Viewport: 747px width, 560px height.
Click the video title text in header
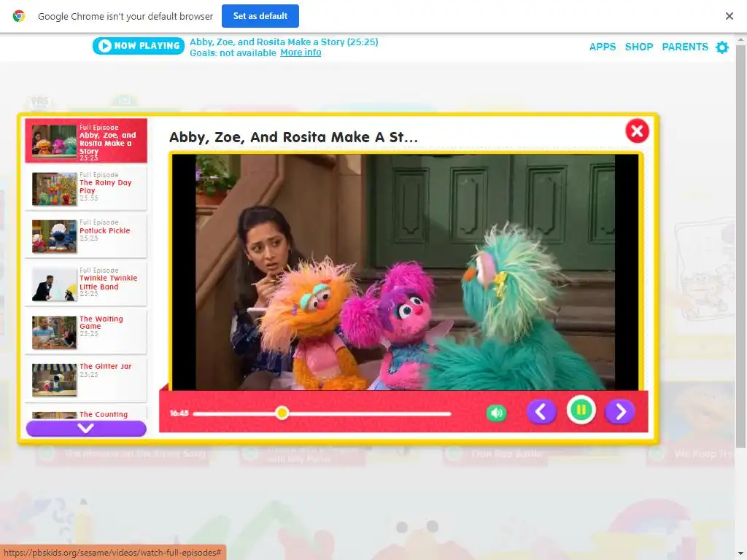coord(284,42)
